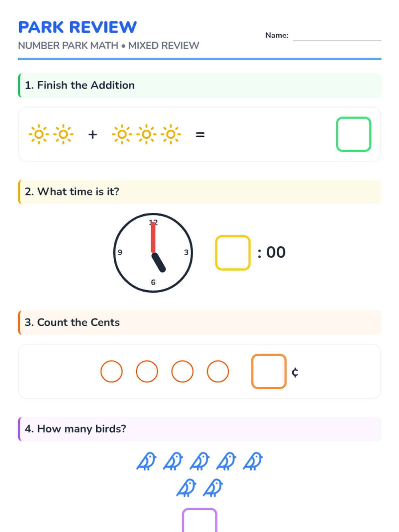Click the first bird in top row

[x=146, y=461]
